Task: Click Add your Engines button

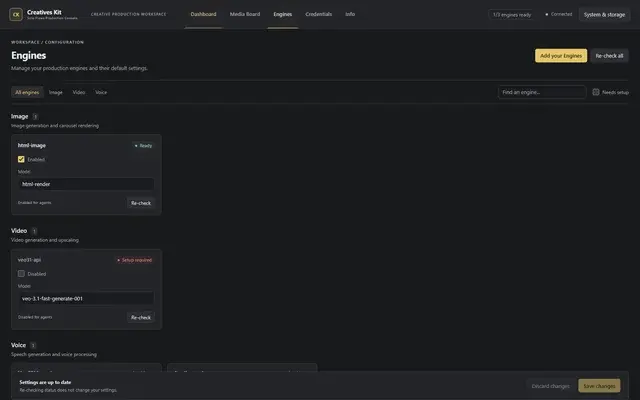Action: 561,56
